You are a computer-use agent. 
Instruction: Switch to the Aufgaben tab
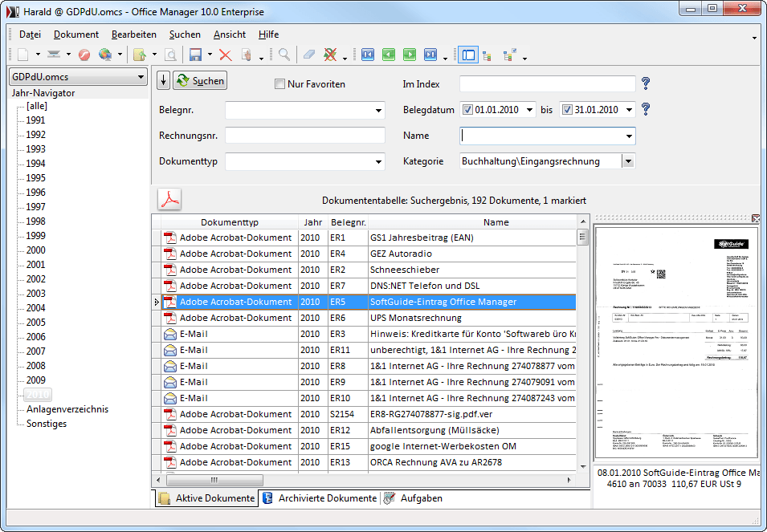point(414,498)
